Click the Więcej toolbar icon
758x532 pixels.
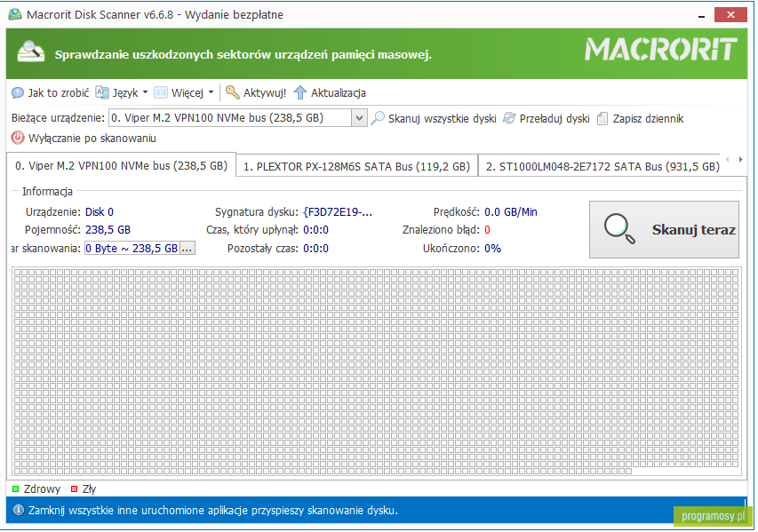pyautogui.click(x=161, y=92)
